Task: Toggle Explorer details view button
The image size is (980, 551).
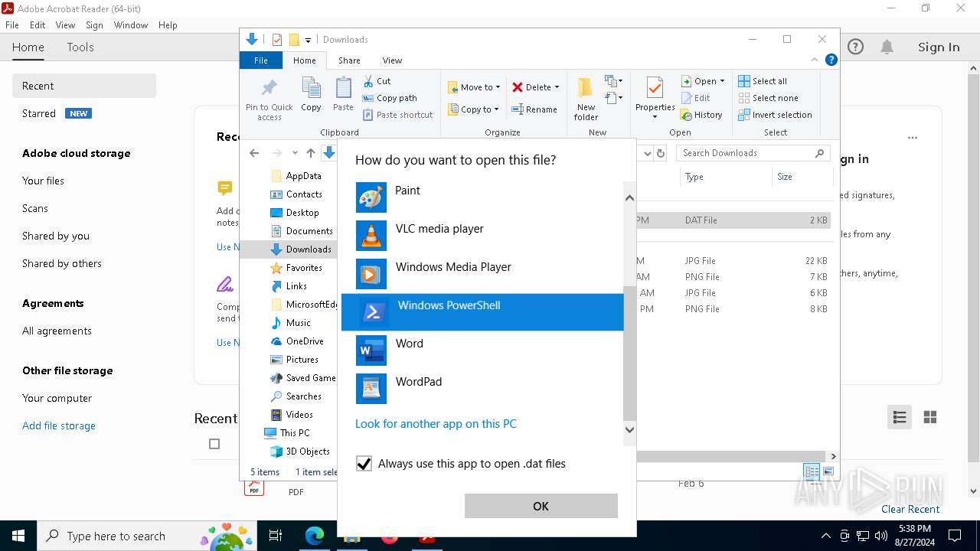Action: [812, 471]
